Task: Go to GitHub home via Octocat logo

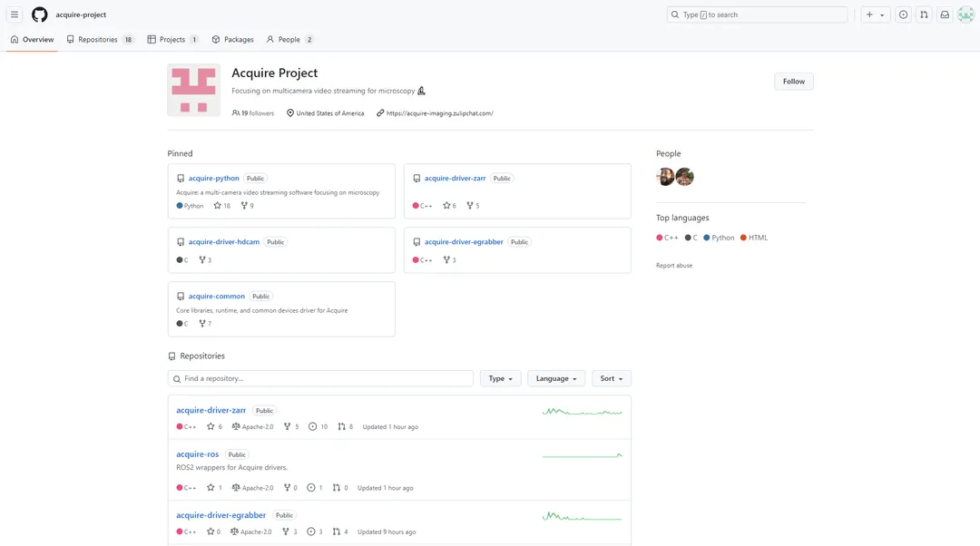Action: 39,15
